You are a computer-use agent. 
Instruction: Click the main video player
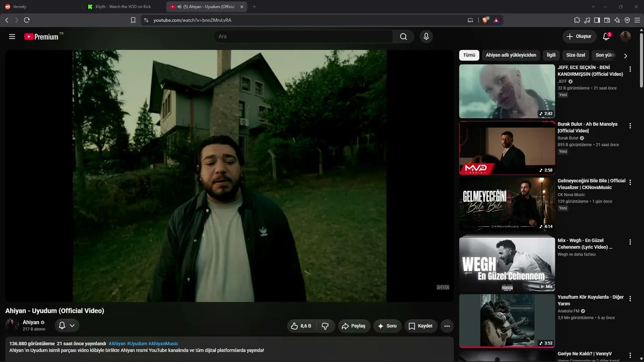229,176
